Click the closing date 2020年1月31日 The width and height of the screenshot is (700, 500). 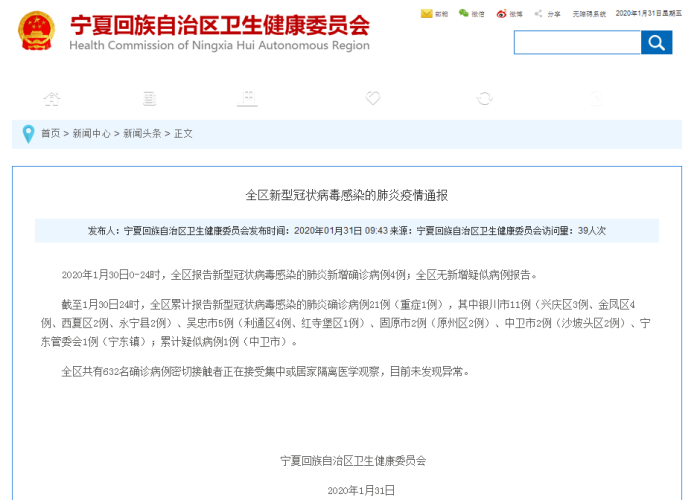coord(361,491)
